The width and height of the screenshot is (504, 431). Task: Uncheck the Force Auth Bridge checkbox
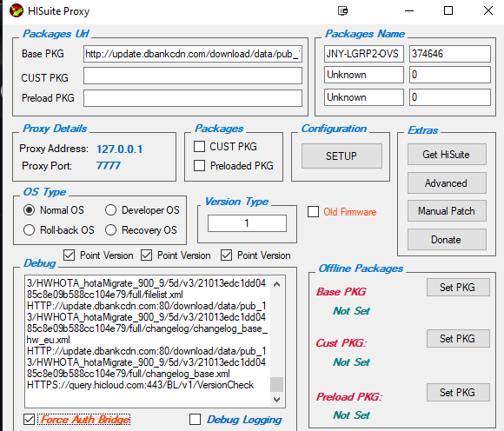29,420
